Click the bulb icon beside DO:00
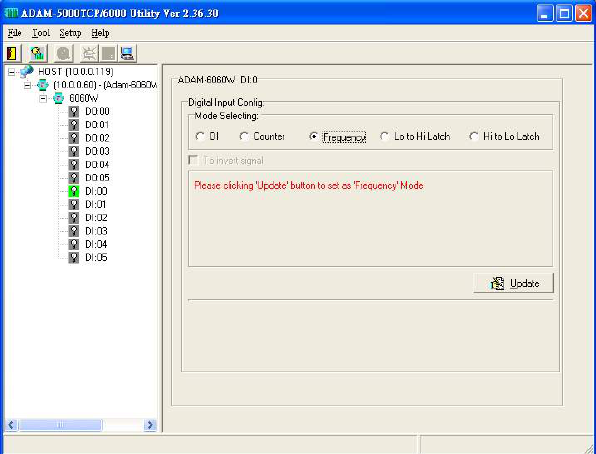This screenshot has width=596, height=454. (74, 111)
